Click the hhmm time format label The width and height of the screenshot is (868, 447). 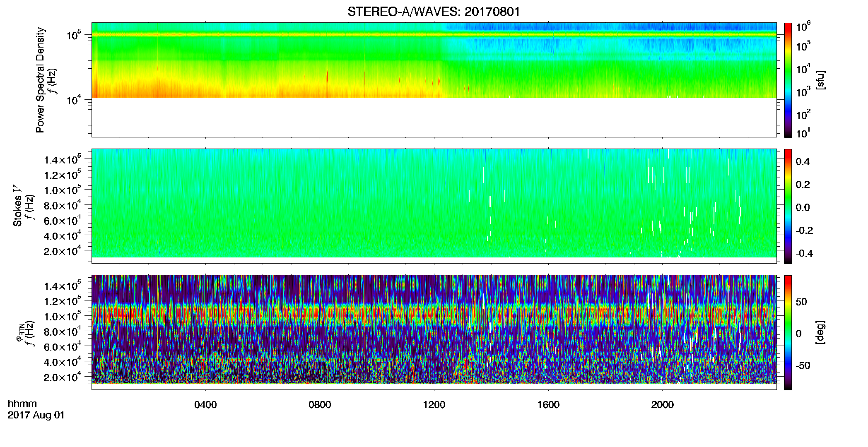click(x=22, y=404)
